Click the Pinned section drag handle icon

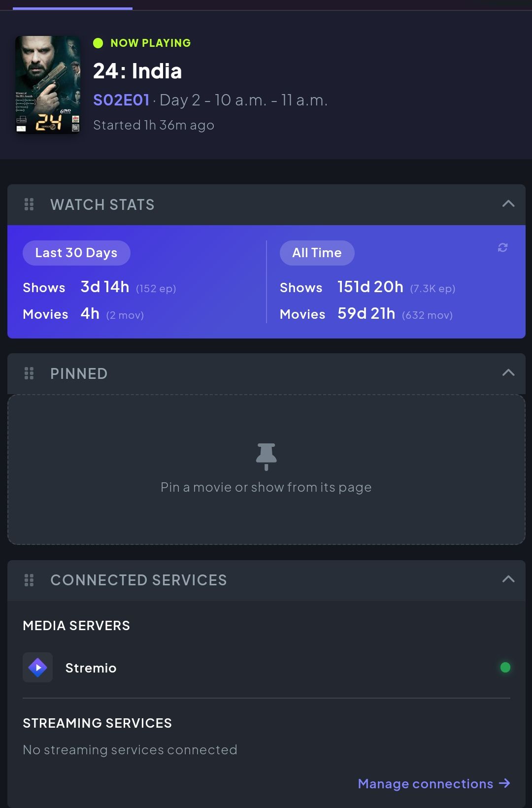[29, 373]
